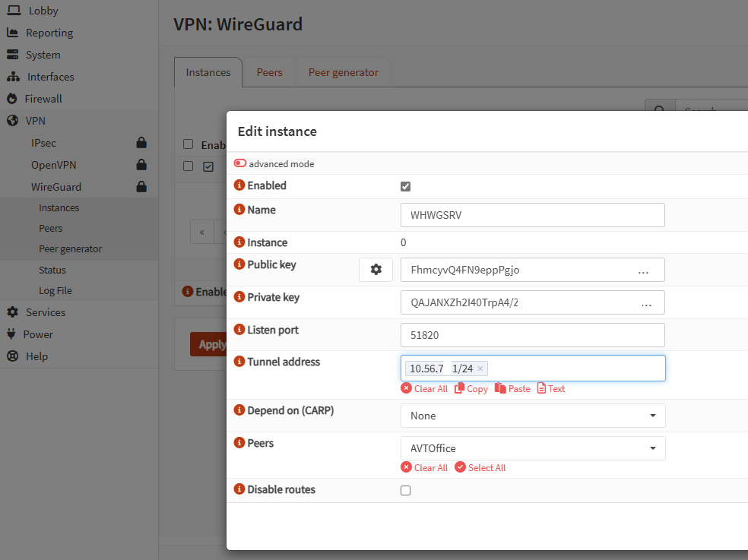Image resolution: width=748 pixels, height=560 pixels.
Task: Click the OpenVPN lock icon
Action: point(141,165)
